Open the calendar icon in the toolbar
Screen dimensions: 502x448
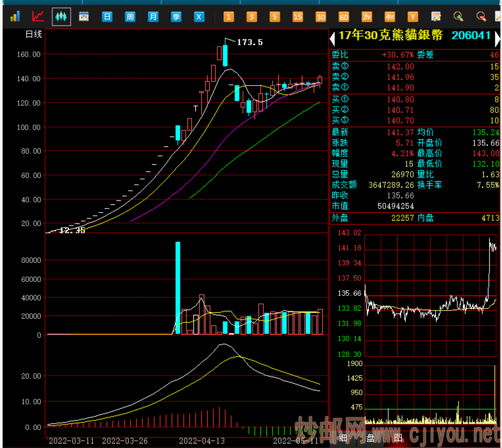[84, 17]
